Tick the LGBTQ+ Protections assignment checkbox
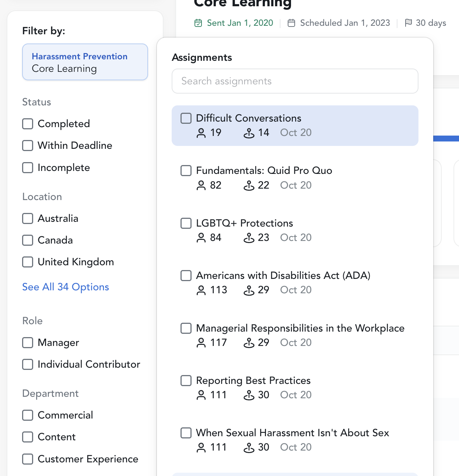The image size is (459, 476). pyautogui.click(x=186, y=223)
